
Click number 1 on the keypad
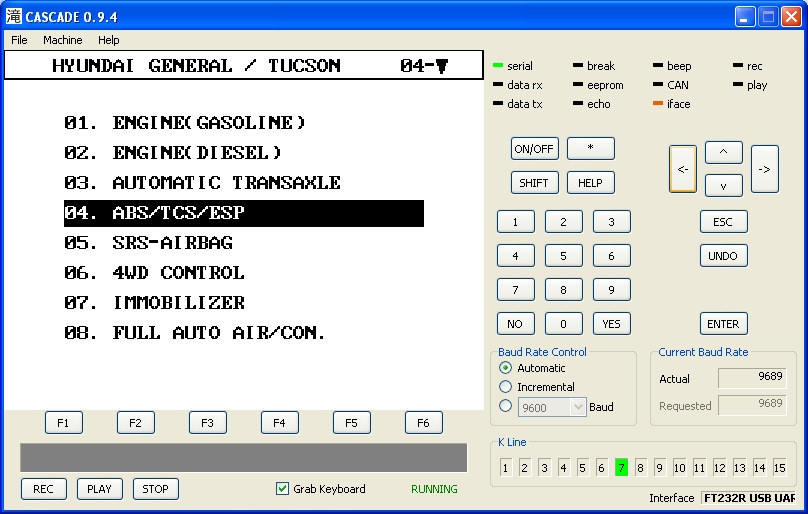[515, 222]
